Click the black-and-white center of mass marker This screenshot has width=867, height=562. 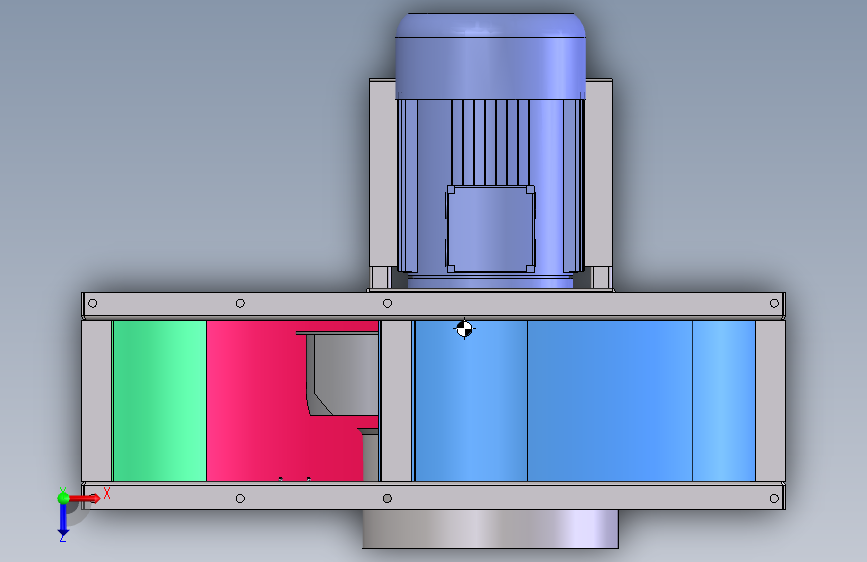464,329
